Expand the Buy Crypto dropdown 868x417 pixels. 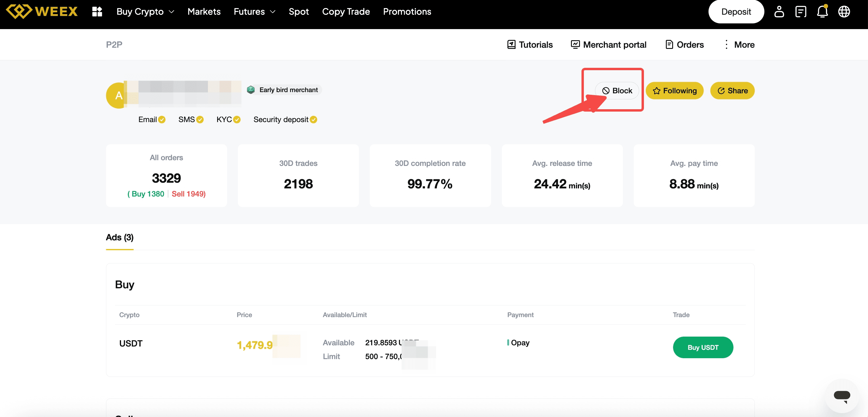[145, 11]
